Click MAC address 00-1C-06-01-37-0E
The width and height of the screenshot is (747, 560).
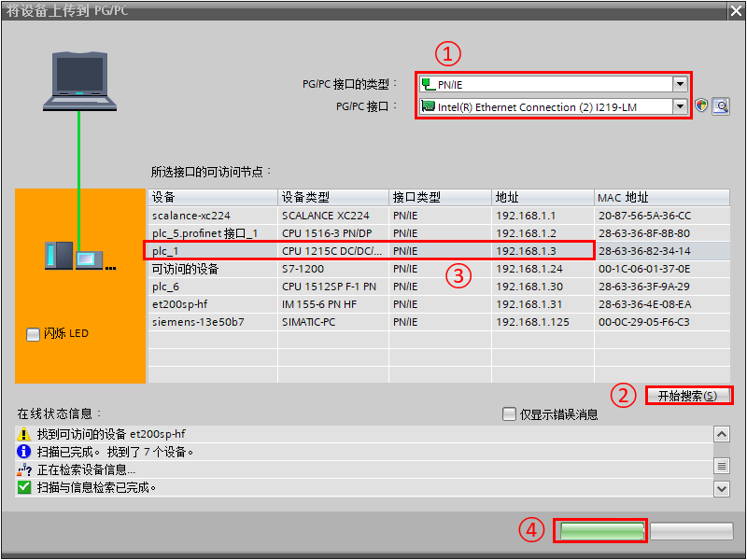[x=662, y=269]
